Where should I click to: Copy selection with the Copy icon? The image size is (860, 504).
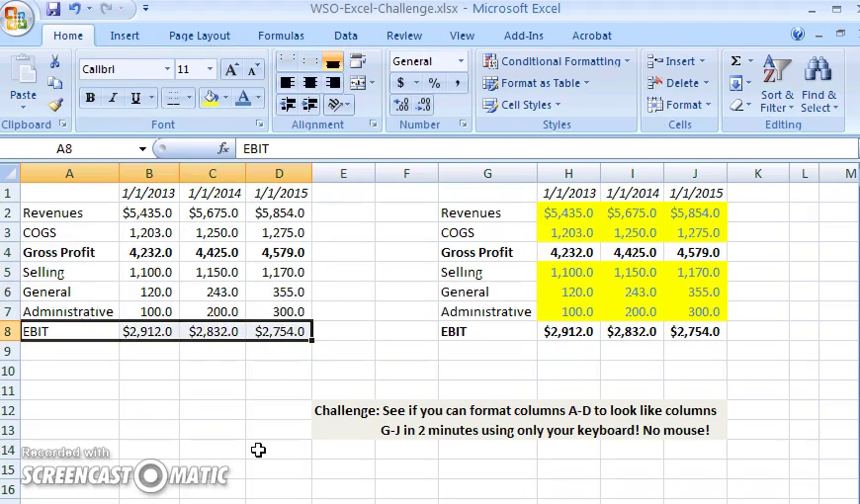55,83
